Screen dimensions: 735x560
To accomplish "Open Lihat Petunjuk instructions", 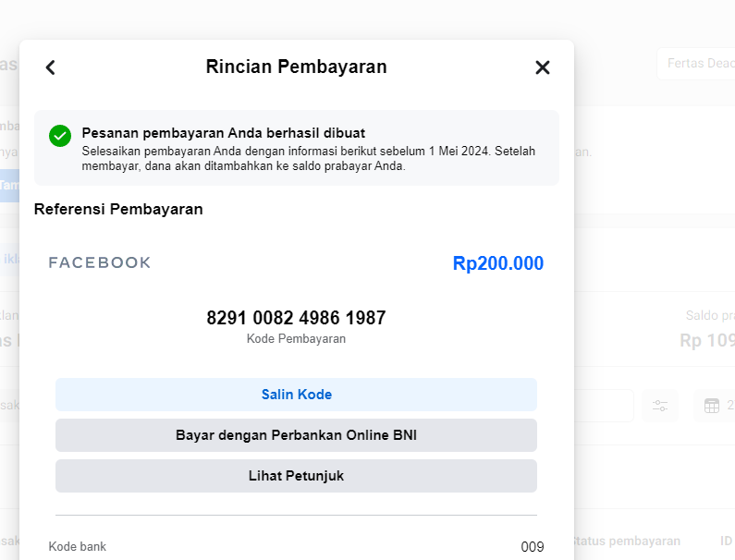I will point(296,476).
